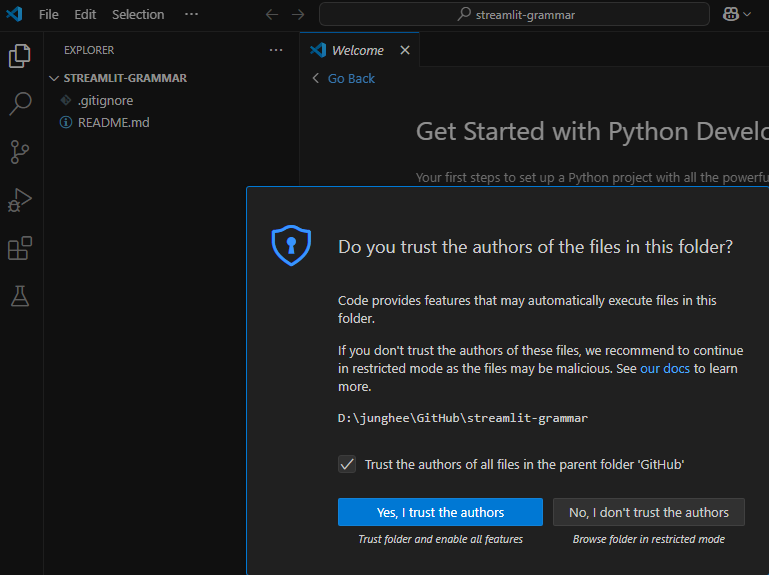The height and width of the screenshot is (575, 769).
Task: Open the Explorer view in activity bar
Action: click(20, 56)
